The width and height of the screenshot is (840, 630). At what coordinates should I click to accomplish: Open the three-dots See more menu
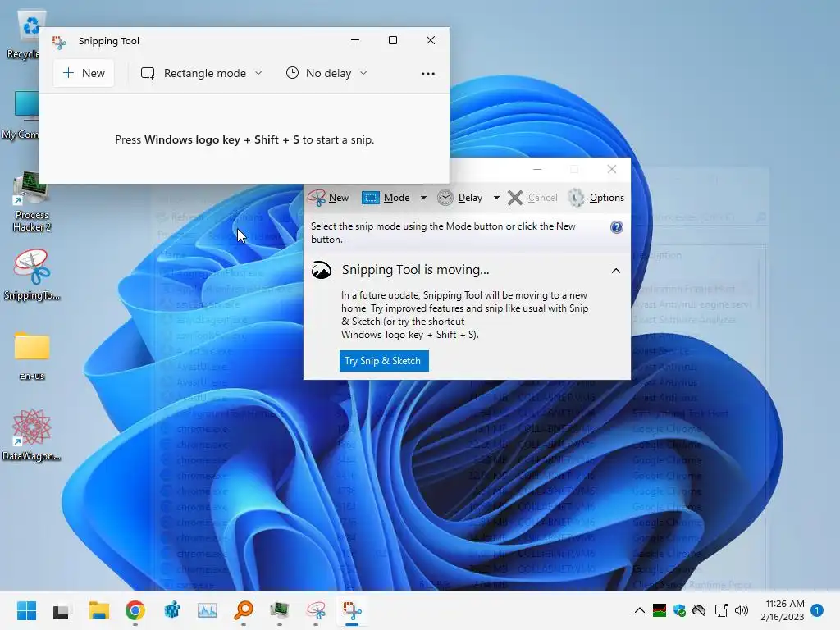coord(428,73)
